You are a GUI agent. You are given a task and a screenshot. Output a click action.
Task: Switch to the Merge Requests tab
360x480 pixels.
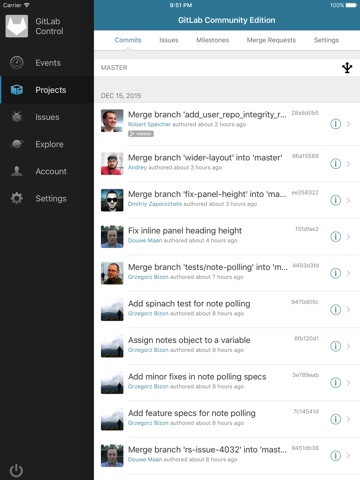pos(271,40)
